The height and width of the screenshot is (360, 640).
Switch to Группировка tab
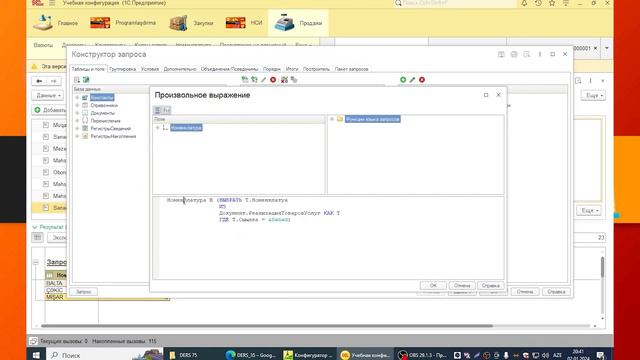[122, 69]
